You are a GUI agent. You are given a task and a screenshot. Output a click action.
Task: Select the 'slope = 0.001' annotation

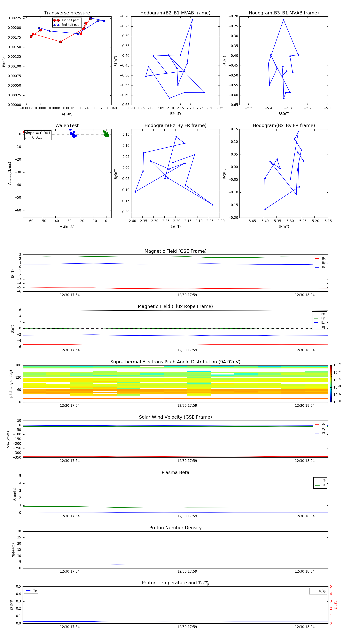[37, 133]
